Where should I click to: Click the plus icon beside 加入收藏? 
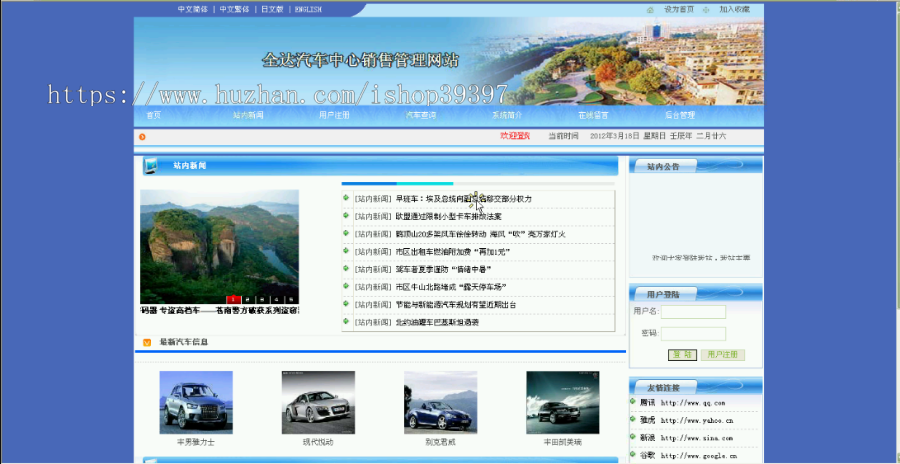pos(706,10)
